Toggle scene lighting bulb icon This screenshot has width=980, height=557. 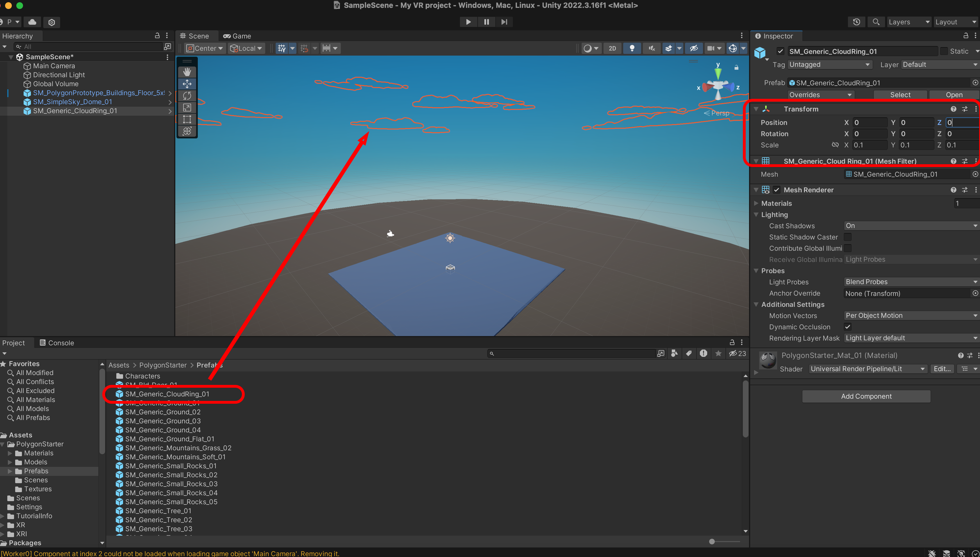pos(632,48)
